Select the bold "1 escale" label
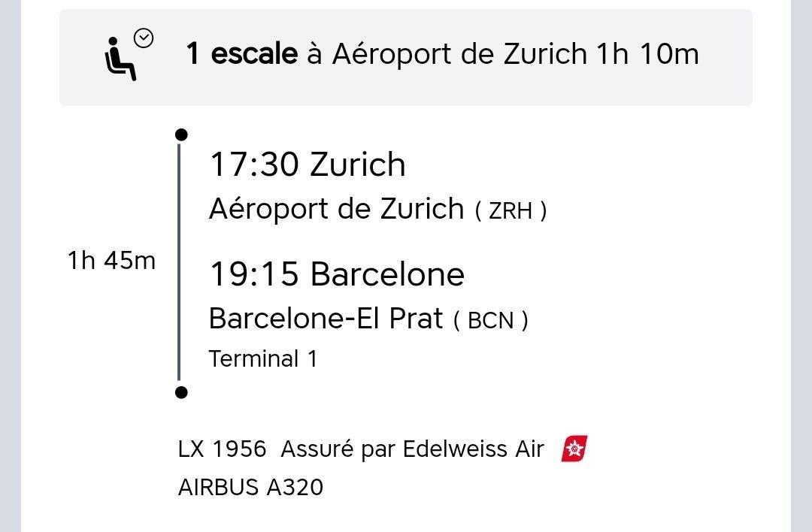The width and height of the screenshot is (812, 532). click(x=241, y=54)
